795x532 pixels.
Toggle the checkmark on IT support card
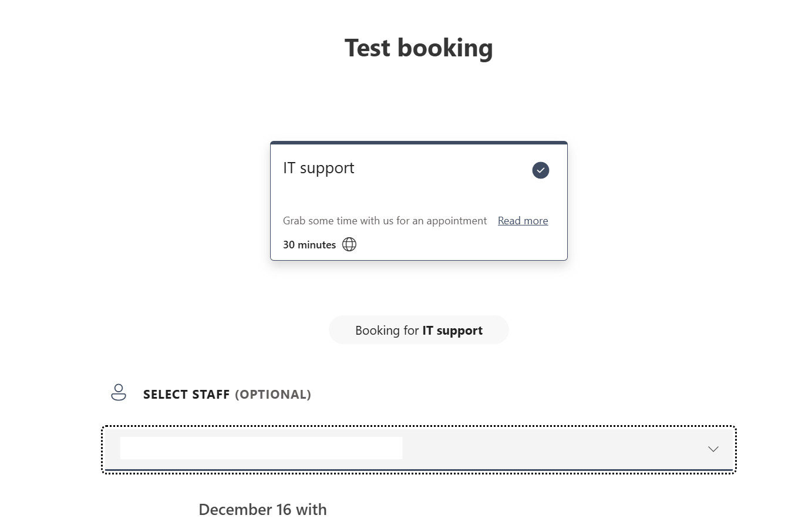(x=540, y=170)
